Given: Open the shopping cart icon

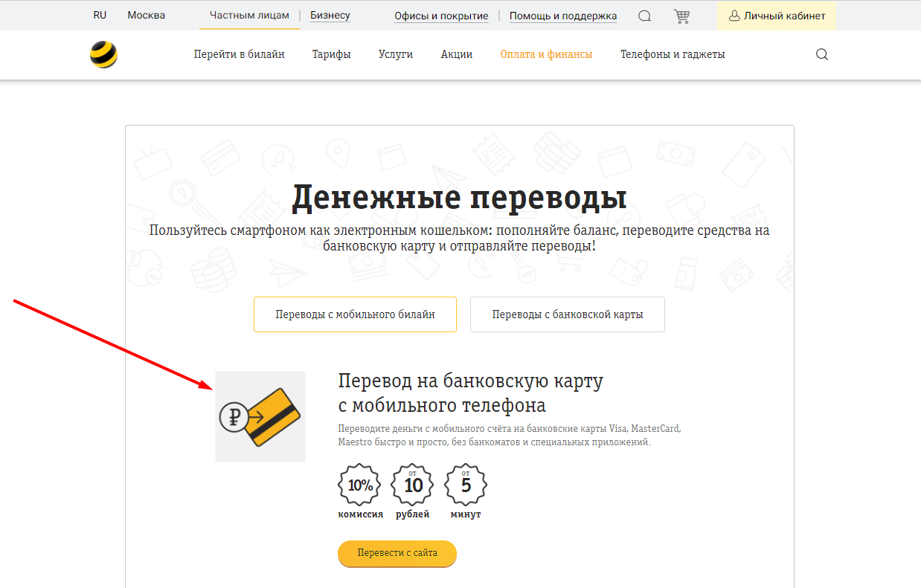Looking at the screenshot, I should (681, 16).
